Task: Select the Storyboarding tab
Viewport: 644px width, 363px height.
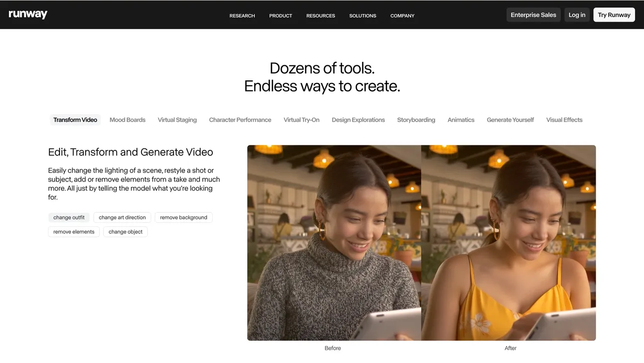Action: tap(416, 120)
